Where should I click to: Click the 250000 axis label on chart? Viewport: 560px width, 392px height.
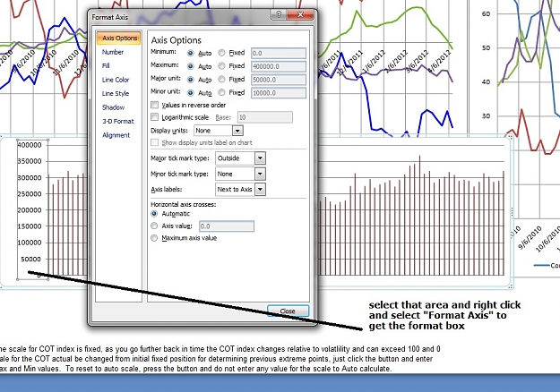(x=30, y=193)
